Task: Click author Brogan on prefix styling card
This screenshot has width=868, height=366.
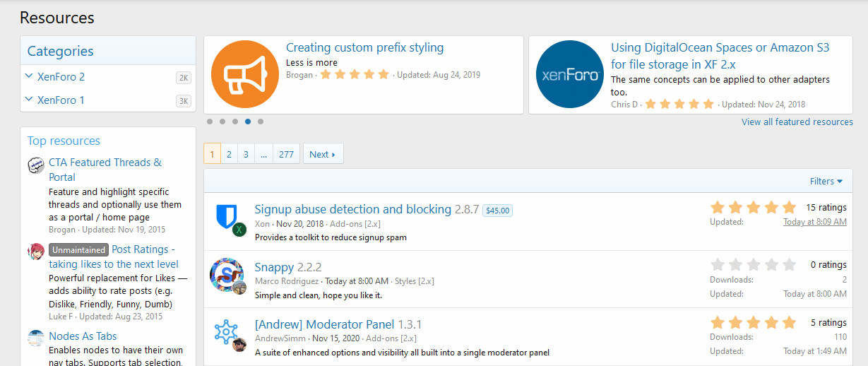Action: tap(299, 75)
